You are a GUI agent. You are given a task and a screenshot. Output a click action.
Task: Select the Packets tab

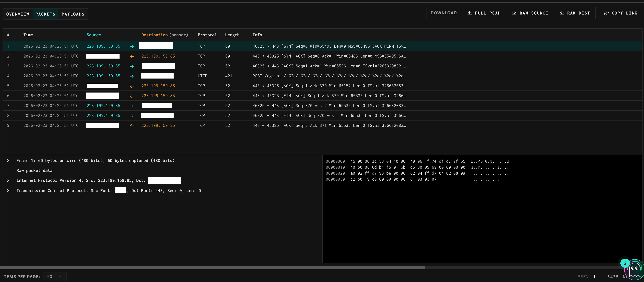[45, 14]
